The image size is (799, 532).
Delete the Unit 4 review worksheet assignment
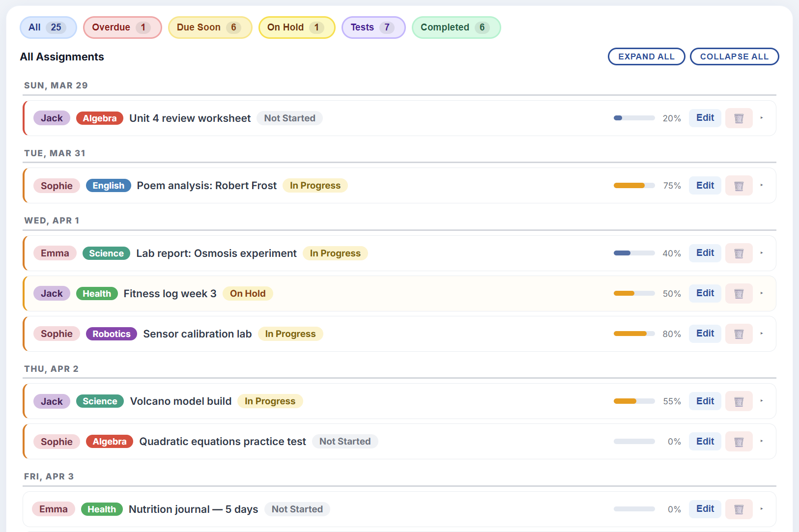pyautogui.click(x=739, y=118)
